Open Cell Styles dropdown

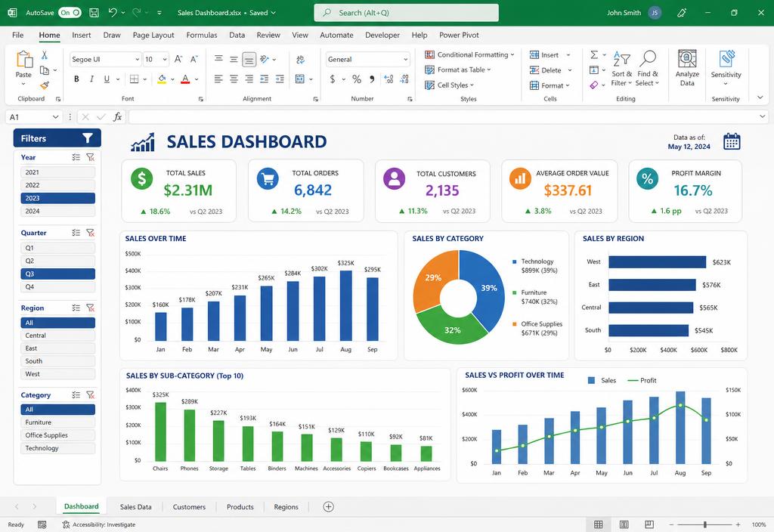click(x=449, y=85)
